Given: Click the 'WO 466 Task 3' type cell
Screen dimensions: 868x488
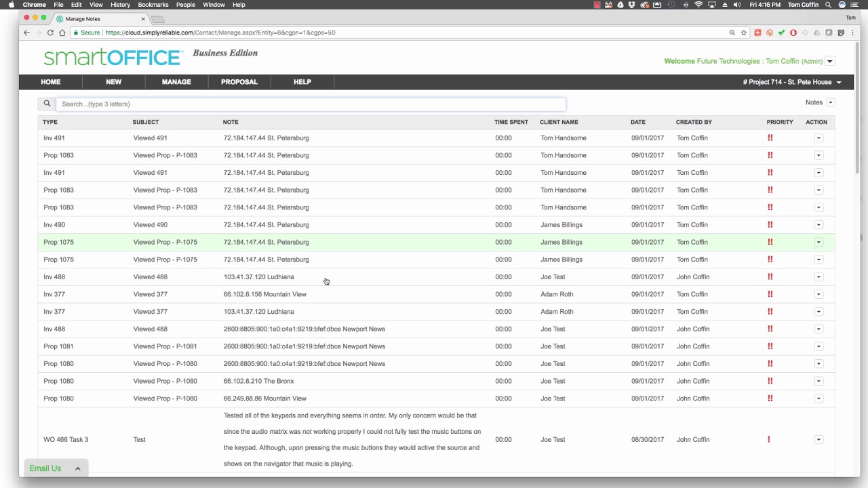Looking at the screenshot, I should coord(66,439).
